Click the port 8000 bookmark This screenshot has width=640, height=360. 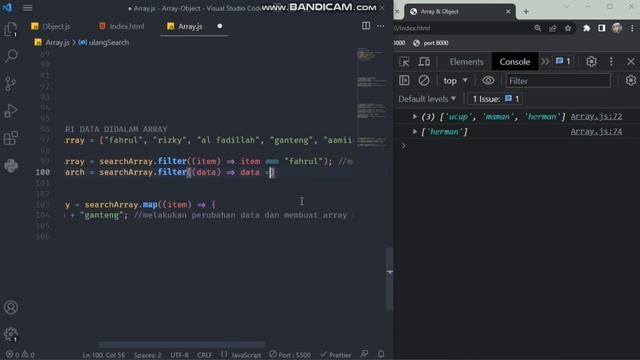coord(431,43)
